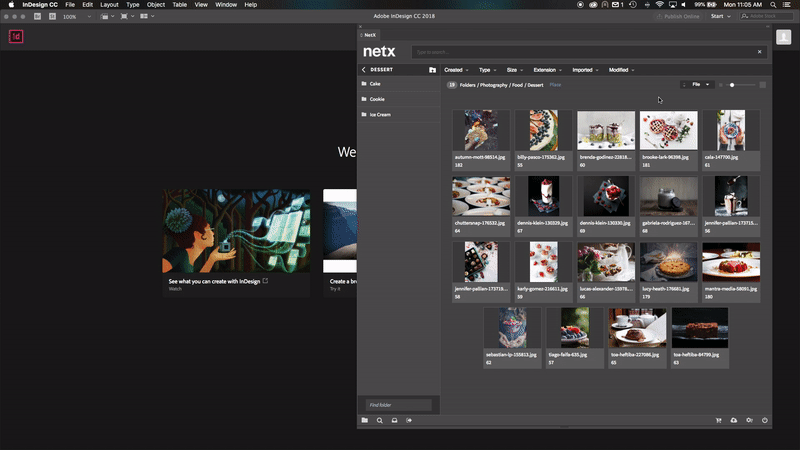The height and width of the screenshot is (450, 800).
Task: Open the Cake folder
Action: point(399,84)
